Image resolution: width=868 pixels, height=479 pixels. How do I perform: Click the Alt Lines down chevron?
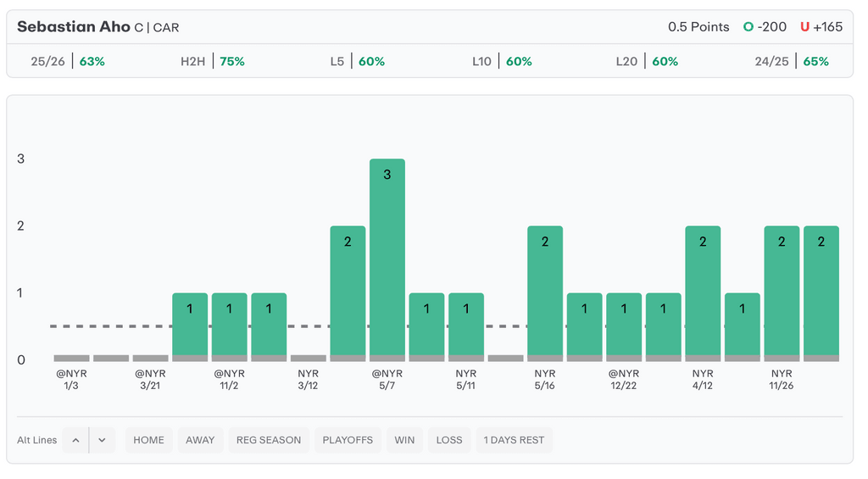(x=101, y=440)
